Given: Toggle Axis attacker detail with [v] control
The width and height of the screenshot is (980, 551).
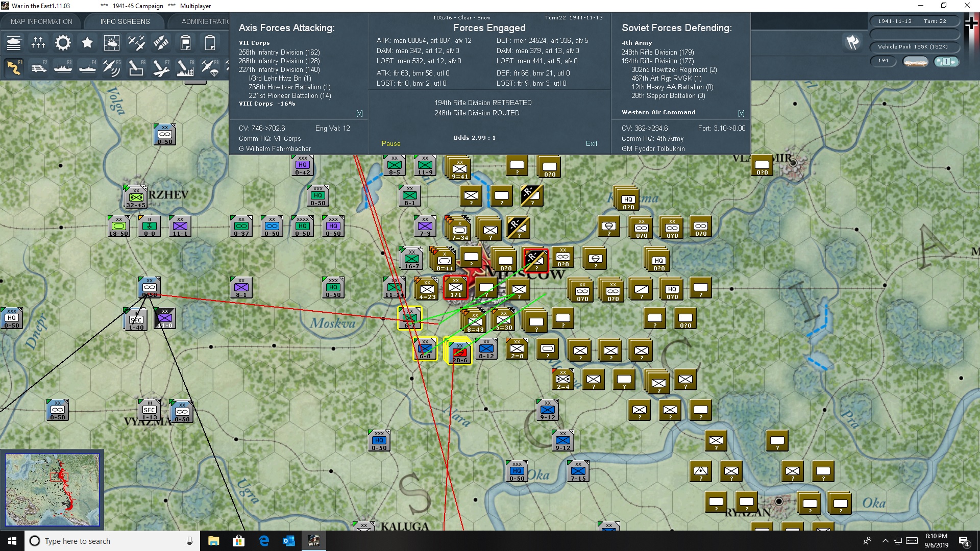Looking at the screenshot, I should (359, 113).
